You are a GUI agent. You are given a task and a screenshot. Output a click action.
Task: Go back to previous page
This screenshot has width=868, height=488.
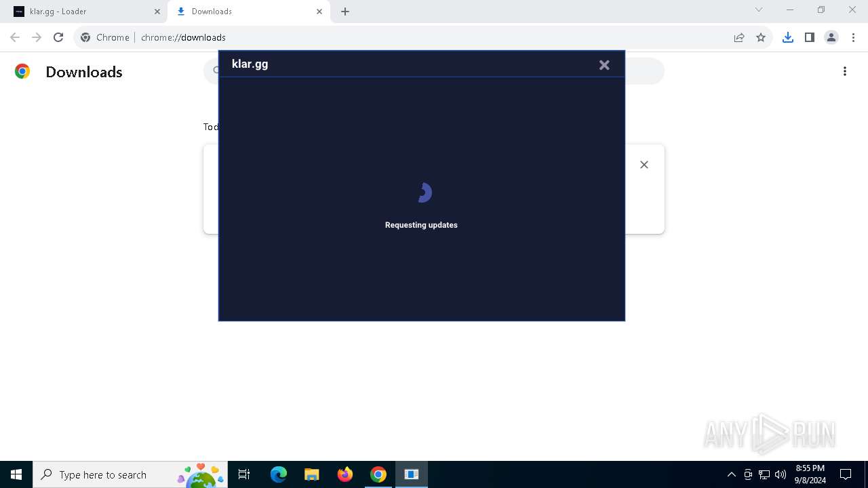click(15, 37)
